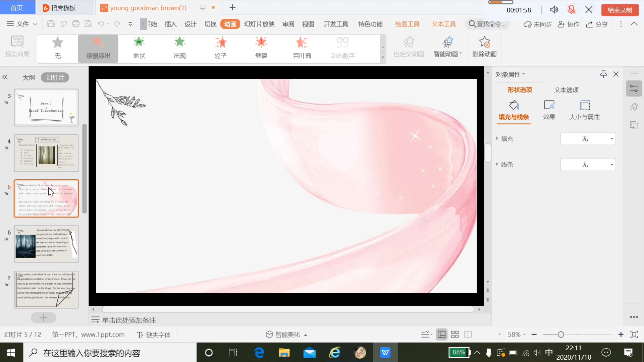Apply the 百叶窗 animation effect
This screenshot has width=644, height=362.
pyautogui.click(x=302, y=48)
